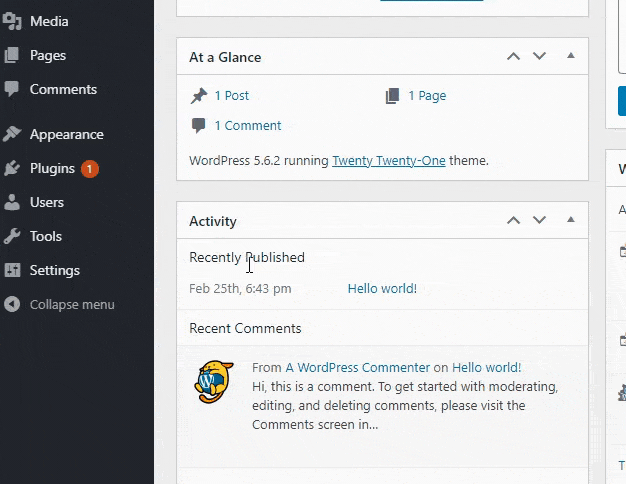Screen dimensions: 626x484
Task: Click the Collapse menu label
Action: click(x=72, y=305)
